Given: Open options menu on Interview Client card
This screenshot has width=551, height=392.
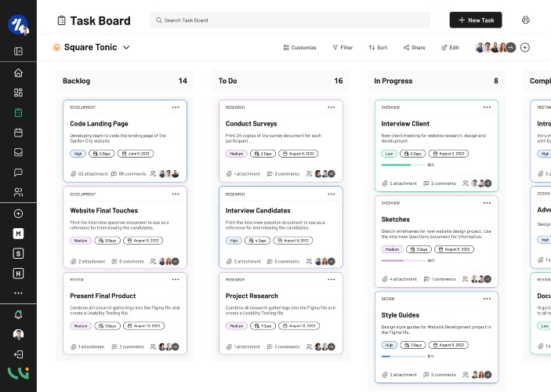Looking at the screenshot, I should pyautogui.click(x=487, y=107).
